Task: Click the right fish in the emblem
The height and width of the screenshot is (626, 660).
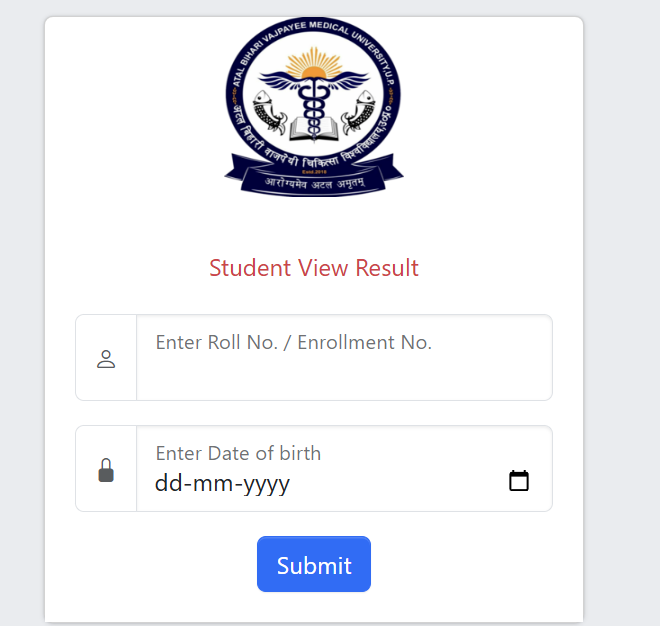Action: click(358, 112)
